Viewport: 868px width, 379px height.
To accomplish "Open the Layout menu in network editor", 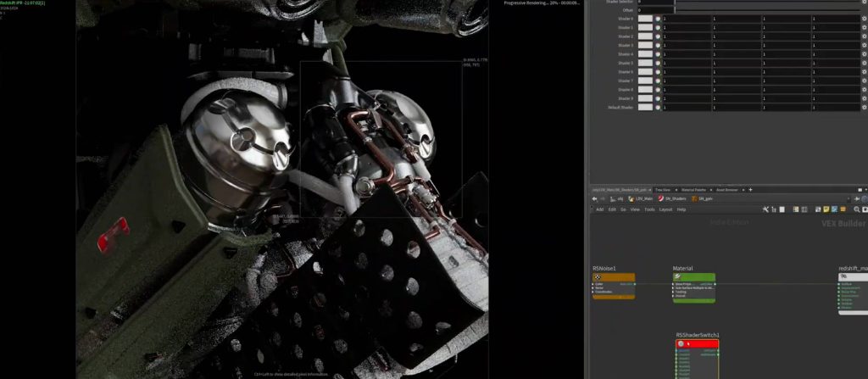I will (665, 209).
